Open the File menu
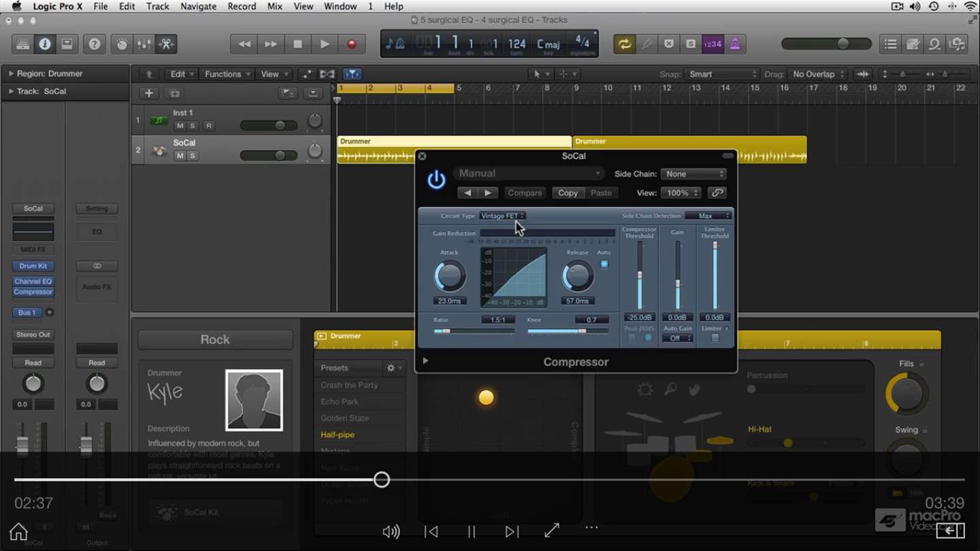This screenshot has height=551, width=980. (x=100, y=6)
